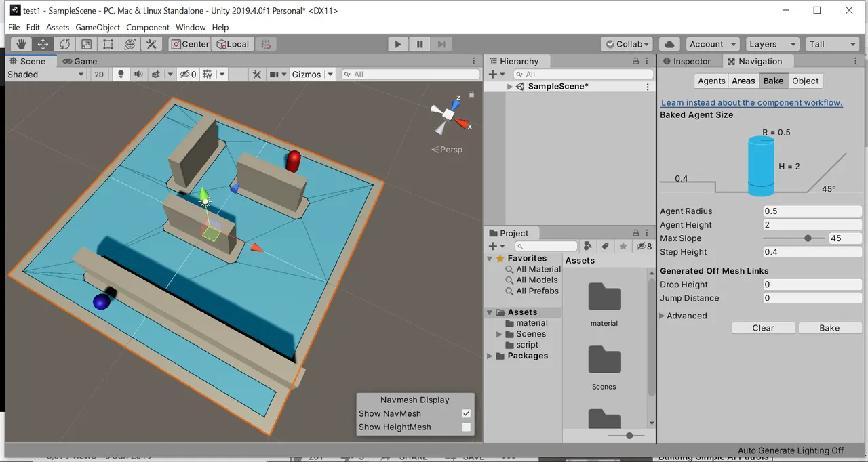Click the grid snapping icon
The width and height of the screenshot is (868, 462).
click(266, 44)
